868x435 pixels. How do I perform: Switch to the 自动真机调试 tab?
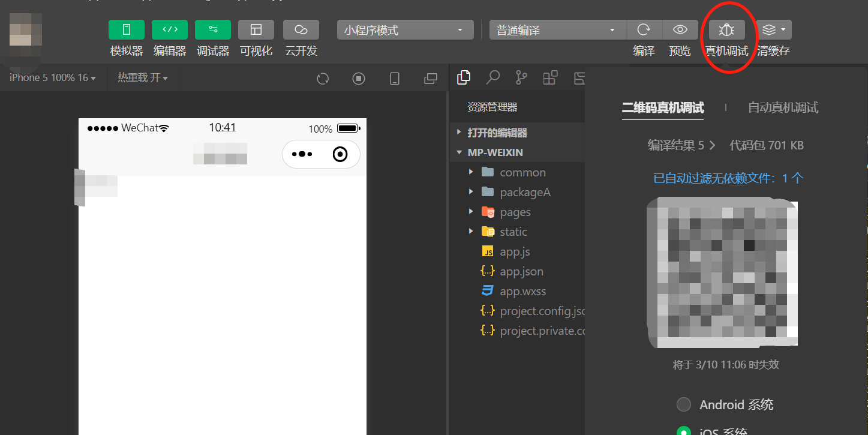click(783, 107)
